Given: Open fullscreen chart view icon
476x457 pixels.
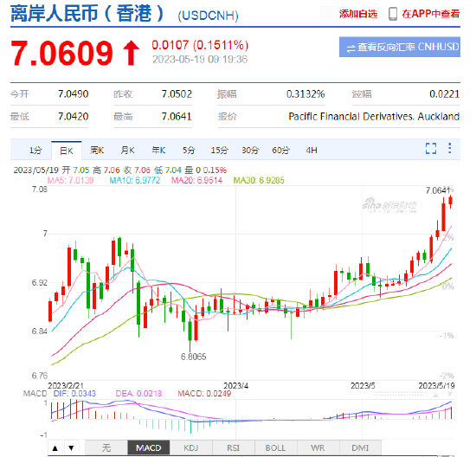Looking at the screenshot, I should 431,149.
